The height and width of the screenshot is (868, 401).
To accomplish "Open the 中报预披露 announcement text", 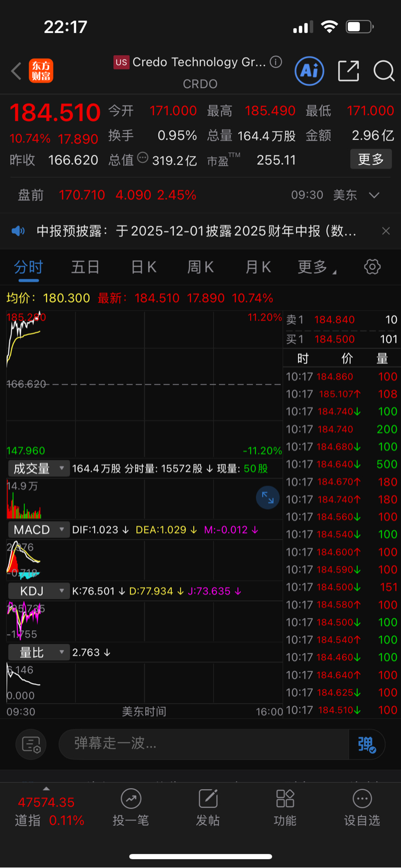I will pyautogui.click(x=196, y=231).
